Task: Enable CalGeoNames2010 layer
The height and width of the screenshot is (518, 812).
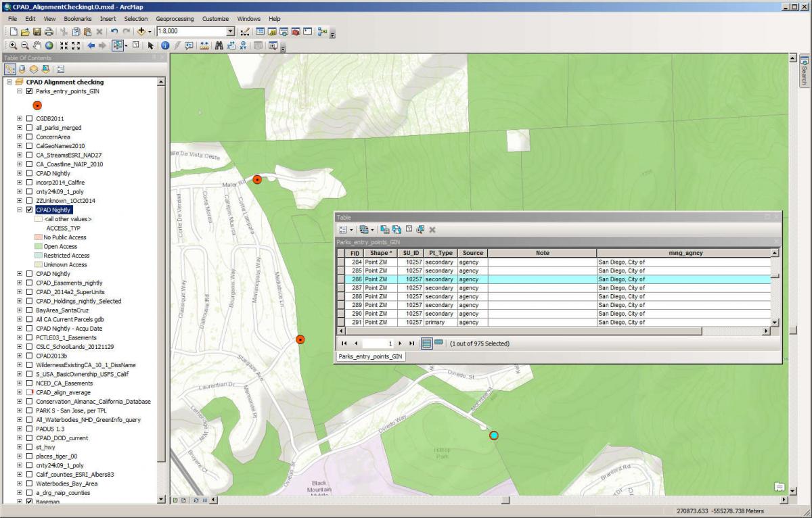Action: point(29,145)
